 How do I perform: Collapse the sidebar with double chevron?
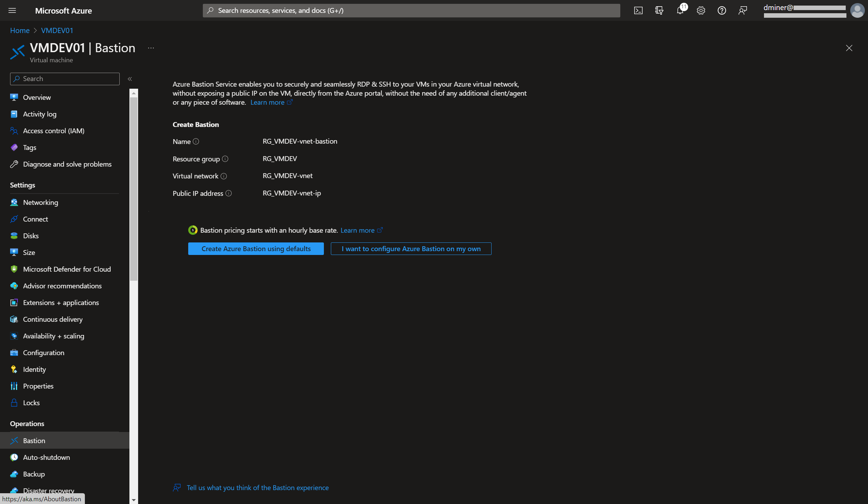(130, 79)
